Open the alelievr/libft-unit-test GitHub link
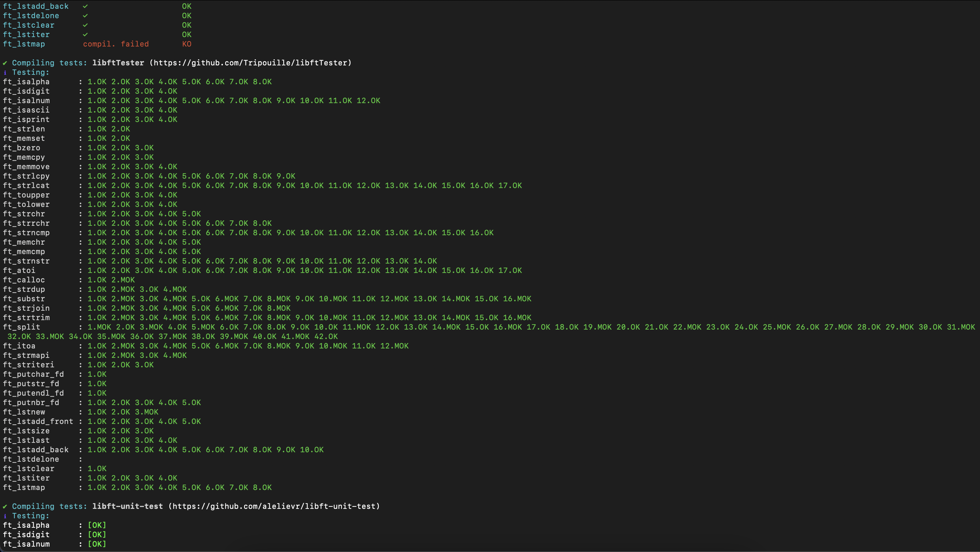 (274, 507)
